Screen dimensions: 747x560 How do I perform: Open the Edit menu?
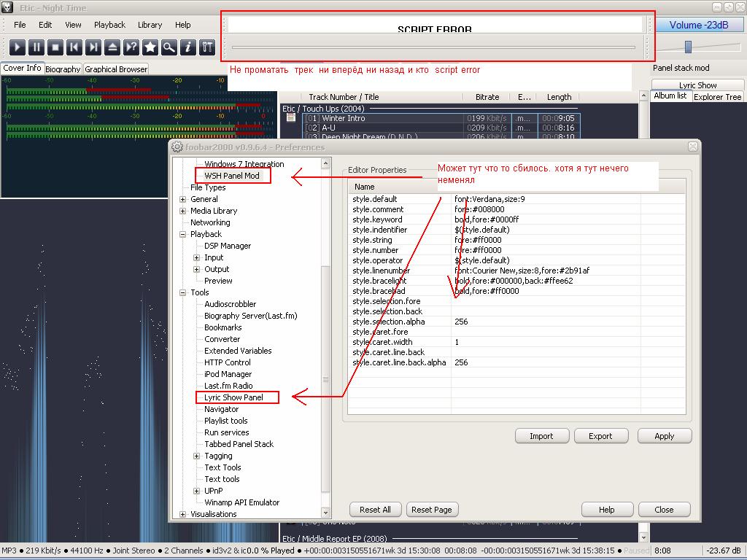click(x=45, y=25)
